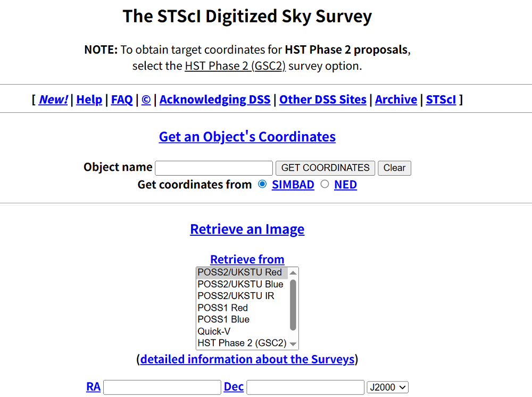
Task: Click the Object name text field
Action: click(x=214, y=168)
